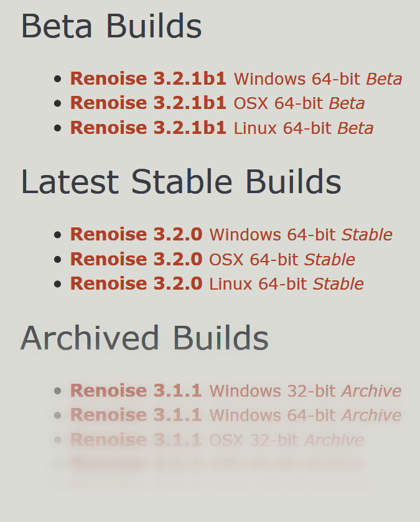This screenshot has height=522, width=420.
Task: Click bold 'Renoise 3.2.1b1' text in Linux entry
Action: point(148,128)
